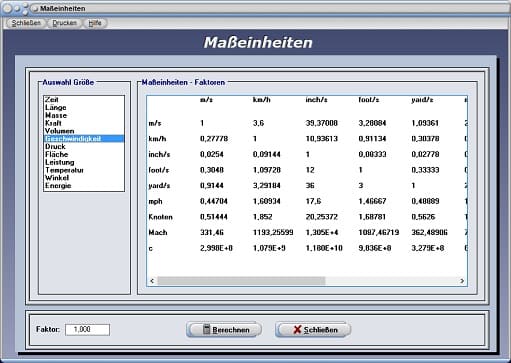Click the Berechnen button
Viewport: 511px width, 363px height.
click(224, 330)
